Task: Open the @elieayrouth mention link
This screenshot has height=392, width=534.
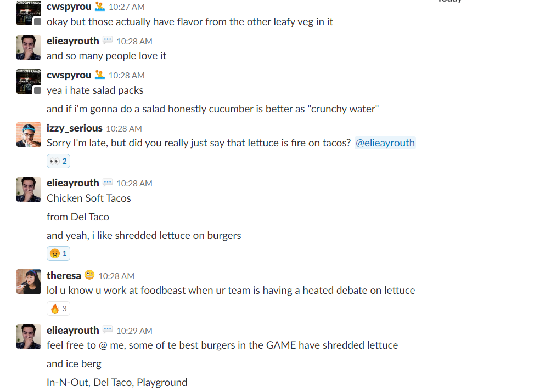Action: 385,143
